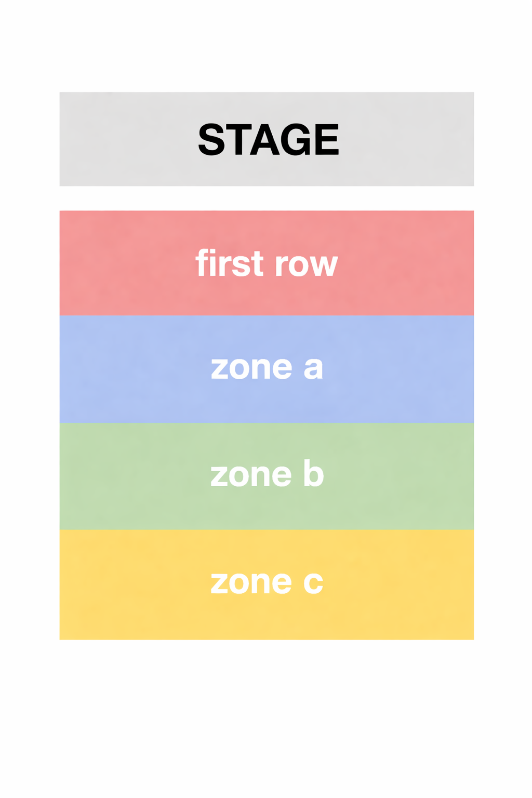This screenshot has width=532, height=798.
Task: Click the word "row" in the red zone
Action: pos(306,264)
